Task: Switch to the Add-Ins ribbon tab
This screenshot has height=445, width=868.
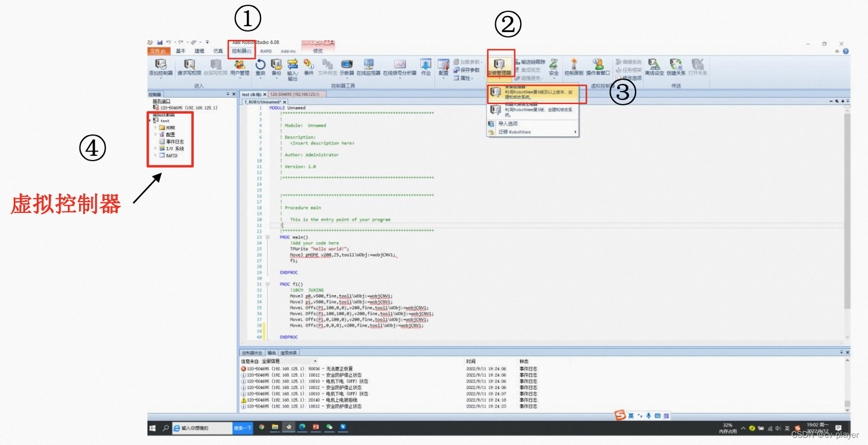Action: coord(288,51)
